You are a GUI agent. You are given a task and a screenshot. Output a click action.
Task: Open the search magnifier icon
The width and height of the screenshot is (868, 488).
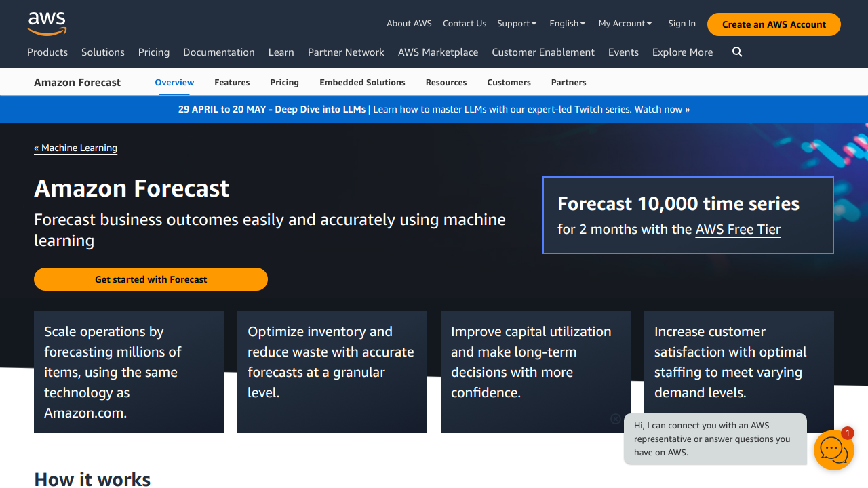coord(737,52)
